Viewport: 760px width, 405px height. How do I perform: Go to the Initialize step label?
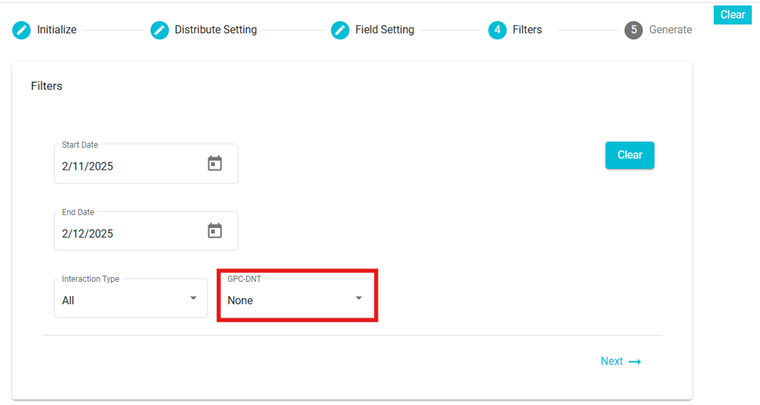57,30
